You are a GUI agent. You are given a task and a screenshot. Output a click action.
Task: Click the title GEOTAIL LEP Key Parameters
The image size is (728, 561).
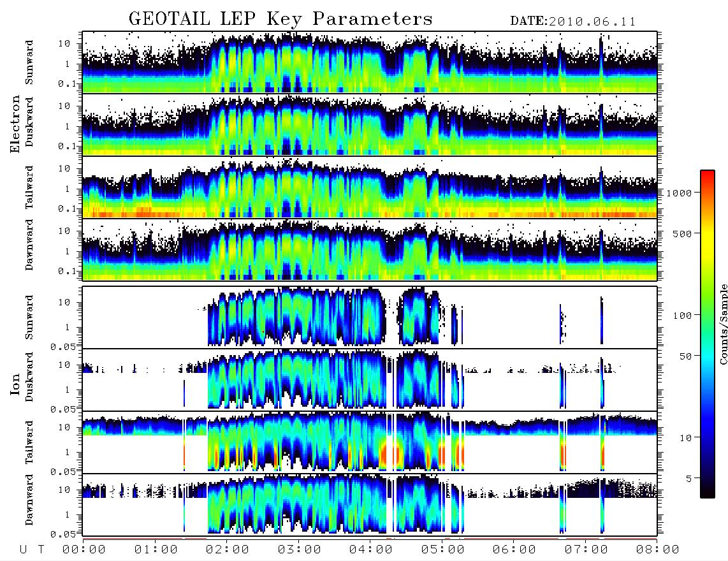point(280,19)
